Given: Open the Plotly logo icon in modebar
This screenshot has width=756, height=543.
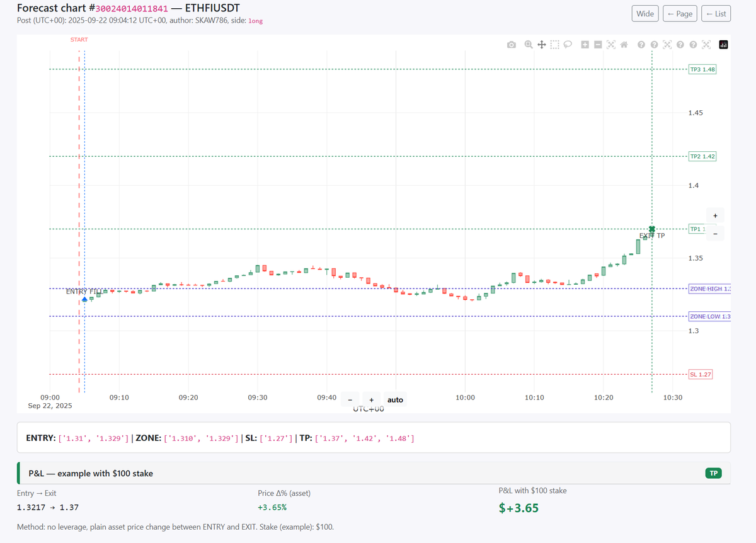Looking at the screenshot, I should click(723, 45).
